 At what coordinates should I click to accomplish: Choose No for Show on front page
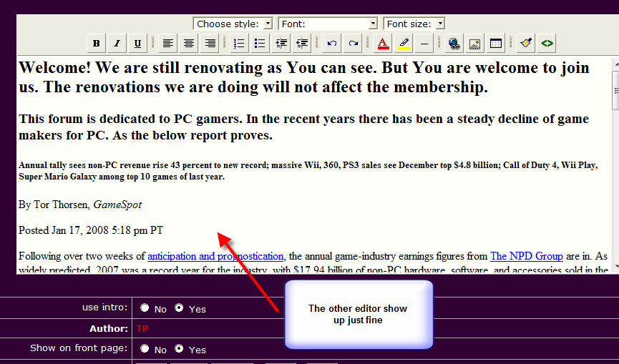click(x=145, y=349)
